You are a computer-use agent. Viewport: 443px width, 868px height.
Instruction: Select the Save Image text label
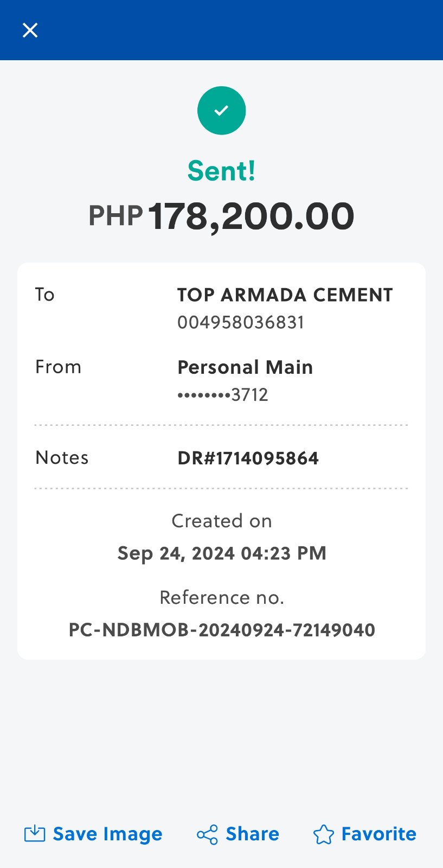[107, 834]
